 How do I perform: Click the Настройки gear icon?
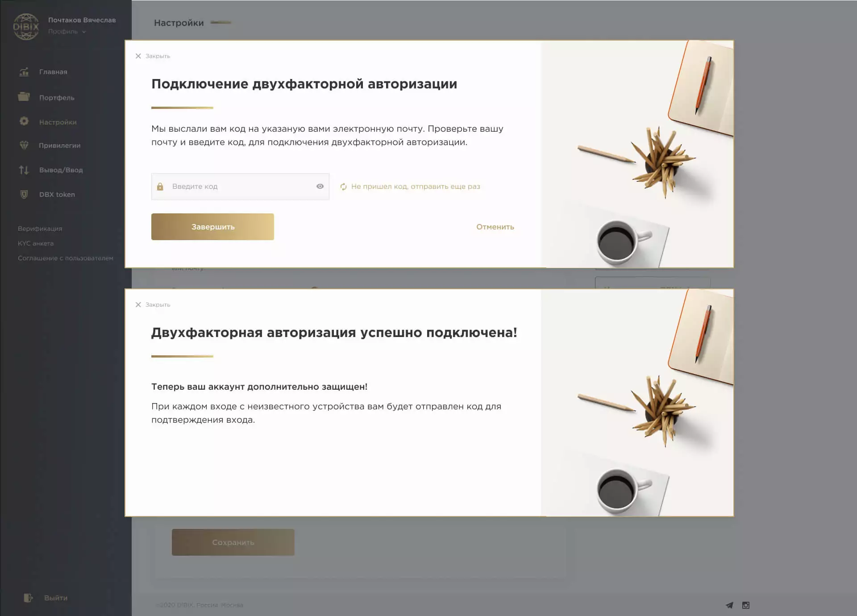click(24, 121)
